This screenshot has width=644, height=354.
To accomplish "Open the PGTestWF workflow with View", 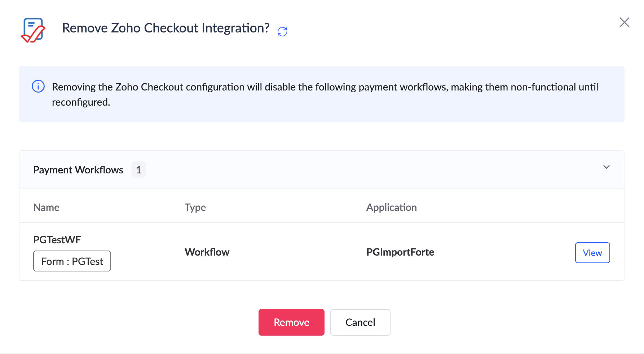I will coord(592,253).
